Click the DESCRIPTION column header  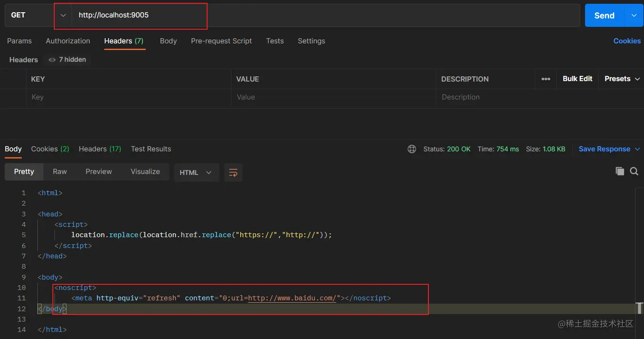[465, 79]
